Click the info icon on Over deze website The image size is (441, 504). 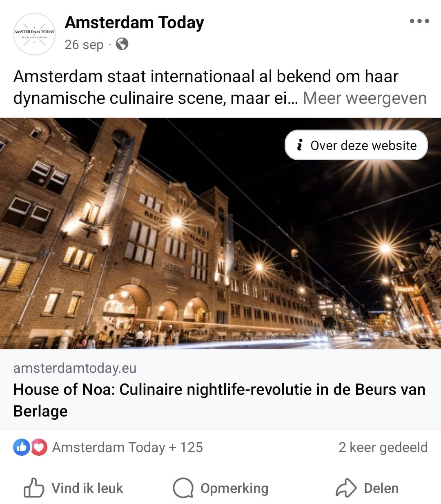pos(300,145)
